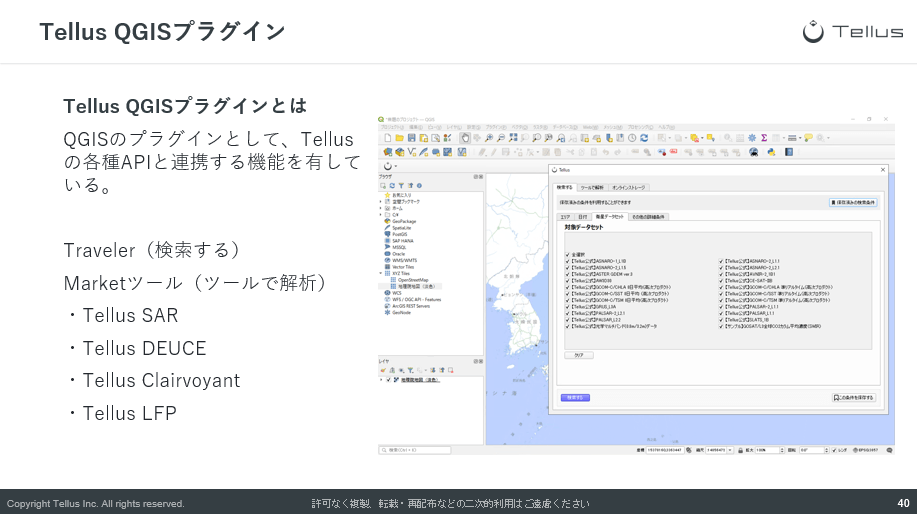This screenshot has width=917, height=514.
Task: Click the New GeoPackage layer icon
Action: (x=400, y=152)
